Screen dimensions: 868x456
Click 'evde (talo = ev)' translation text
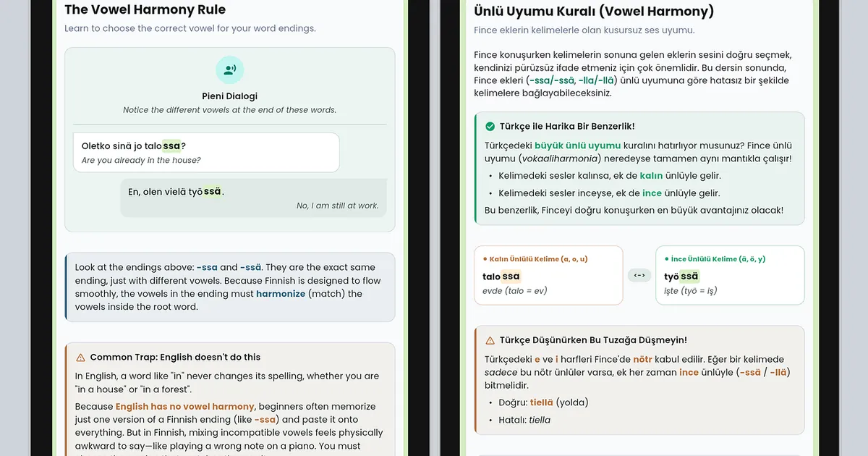pos(514,291)
